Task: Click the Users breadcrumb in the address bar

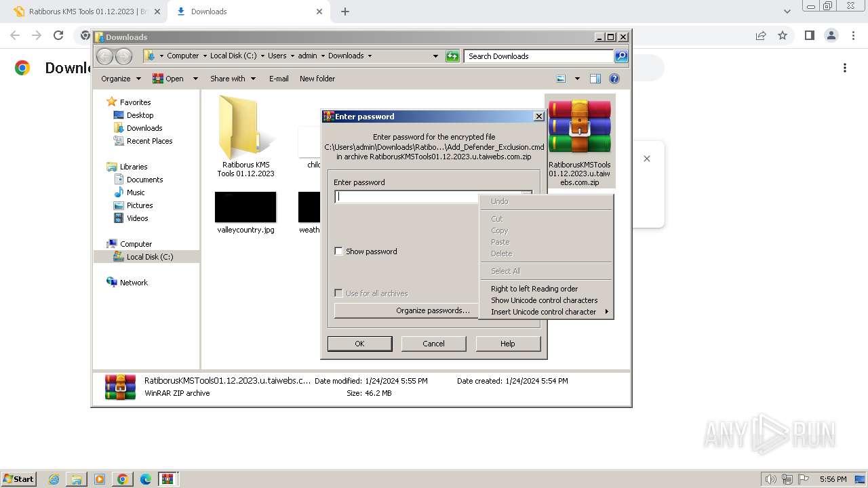Action: [x=277, y=56]
